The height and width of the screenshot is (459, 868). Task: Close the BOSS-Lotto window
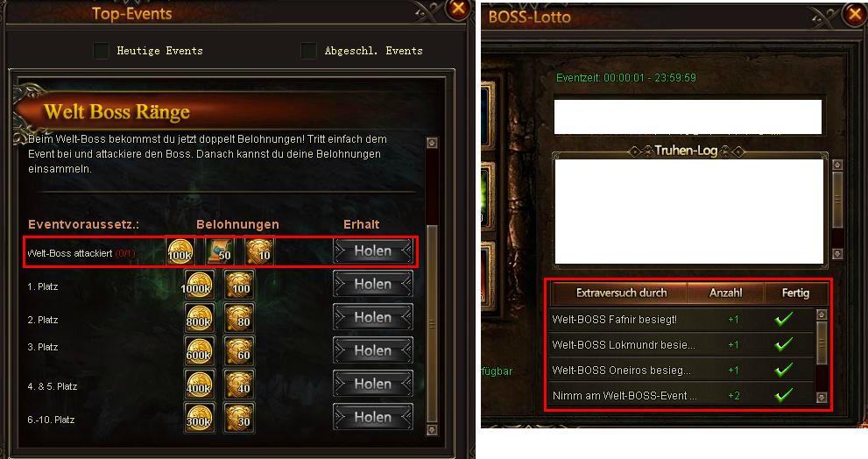(855, 14)
